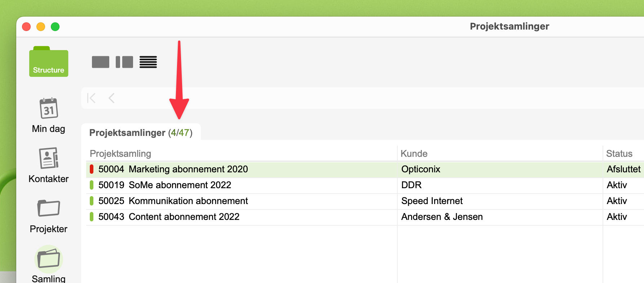The image size is (644, 283).
Task: Select row 50004 Marketing abonnement 2020
Action: 173,169
